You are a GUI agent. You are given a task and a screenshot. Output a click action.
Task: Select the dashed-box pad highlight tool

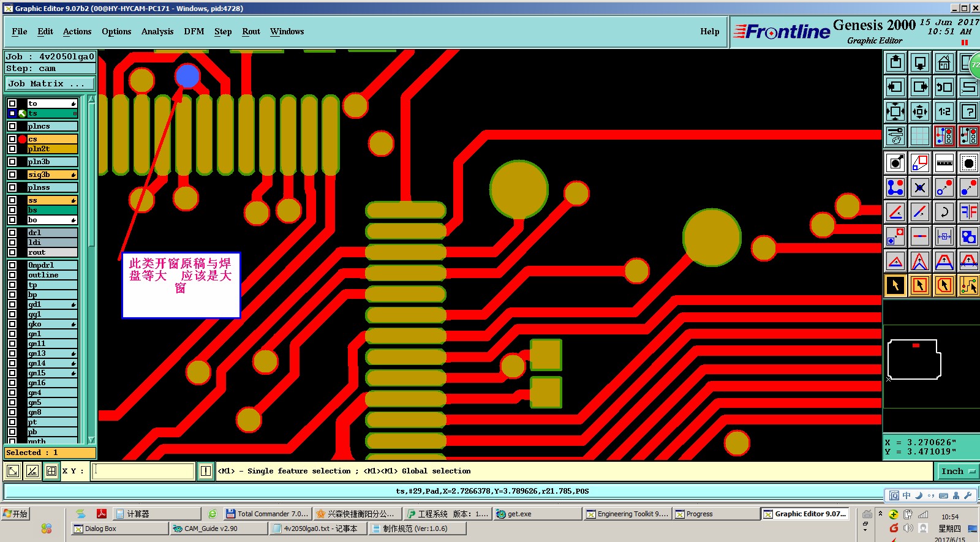(969, 163)
